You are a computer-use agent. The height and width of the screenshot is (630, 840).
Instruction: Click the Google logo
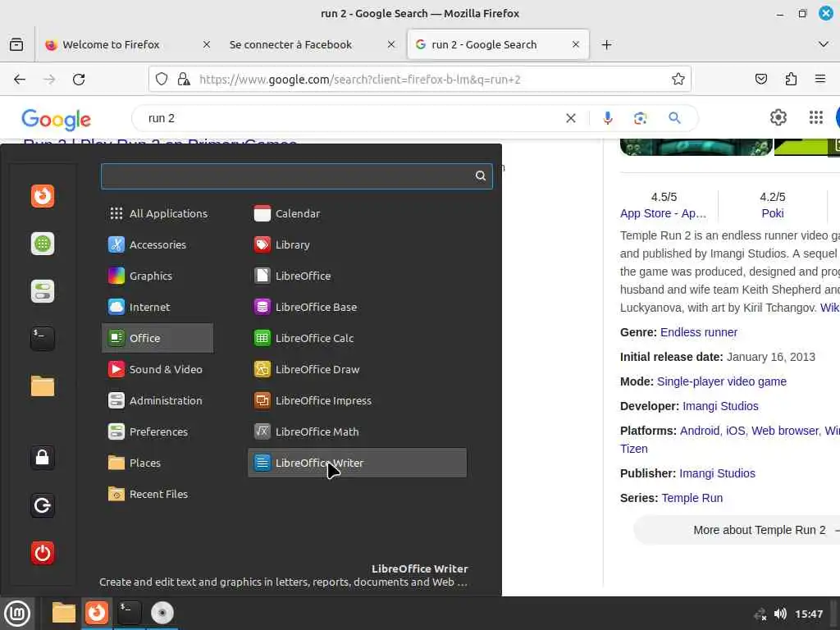click(x=57, y=120)
